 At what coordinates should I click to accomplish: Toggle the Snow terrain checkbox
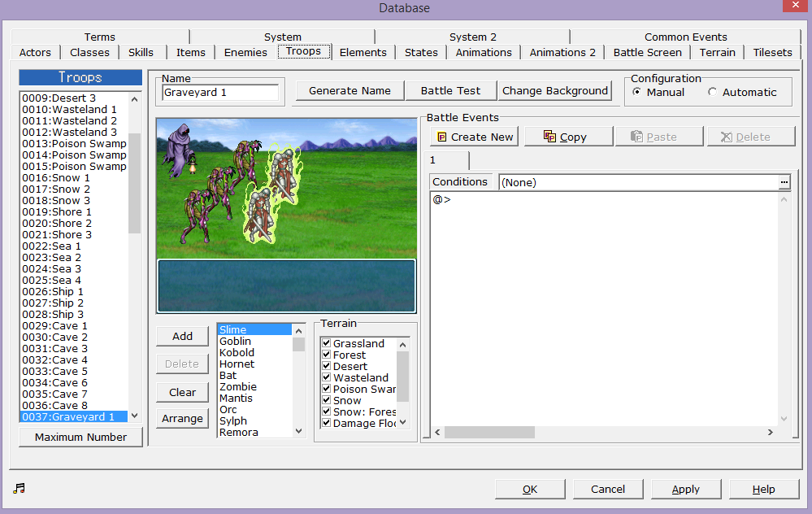[x=326, y=400]
